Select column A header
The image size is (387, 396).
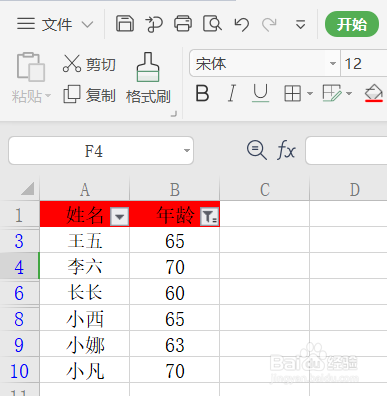coord(85,189)
